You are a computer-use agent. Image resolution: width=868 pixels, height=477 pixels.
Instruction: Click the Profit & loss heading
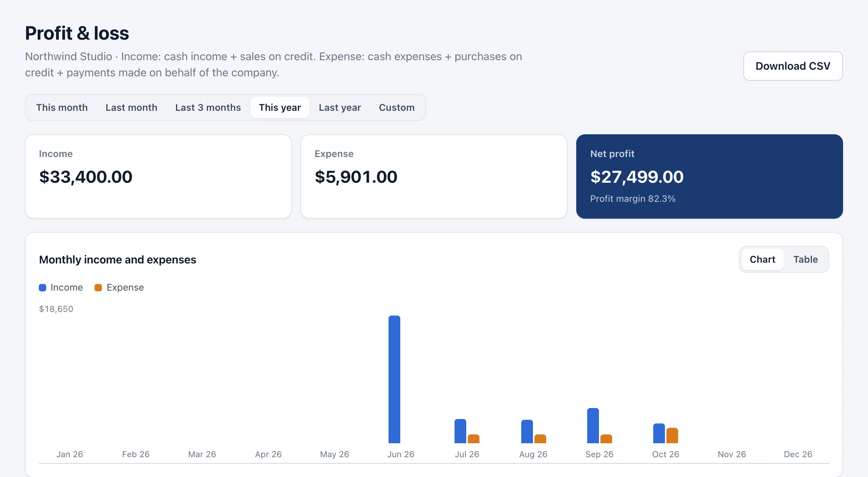point(77,33)
